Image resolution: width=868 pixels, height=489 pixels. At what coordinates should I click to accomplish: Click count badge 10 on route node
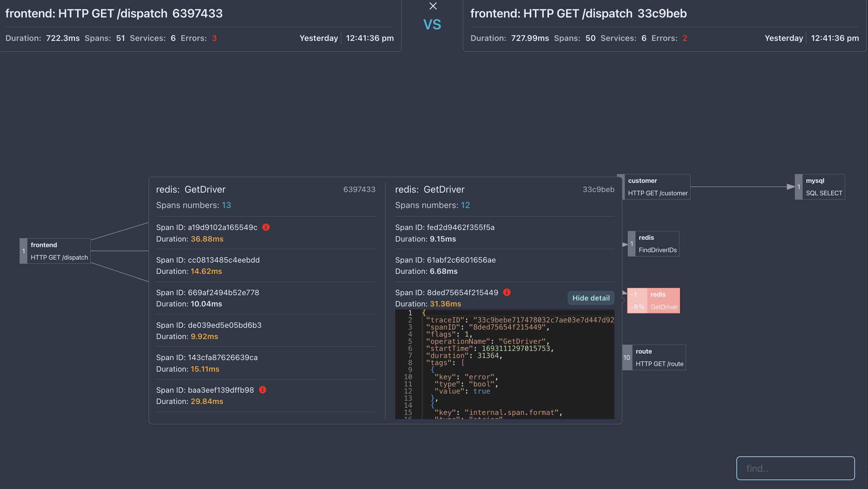point(627,358)
